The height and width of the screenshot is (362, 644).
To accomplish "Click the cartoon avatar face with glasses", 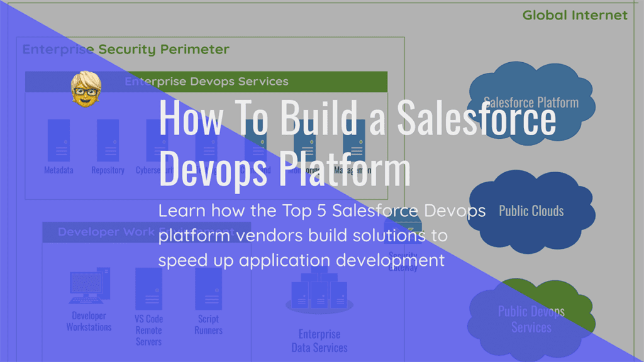I will click(x=86, y=89).
